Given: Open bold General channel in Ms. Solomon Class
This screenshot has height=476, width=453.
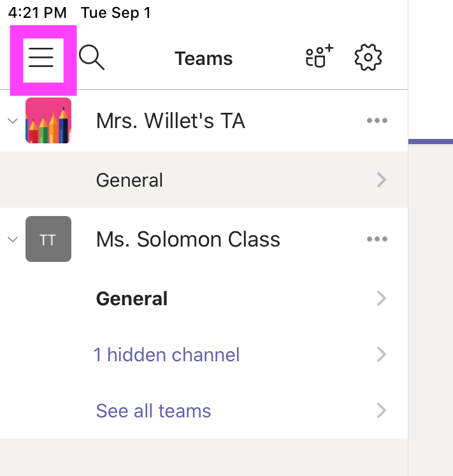Looking at the screenshot, I should coord(132,299).
